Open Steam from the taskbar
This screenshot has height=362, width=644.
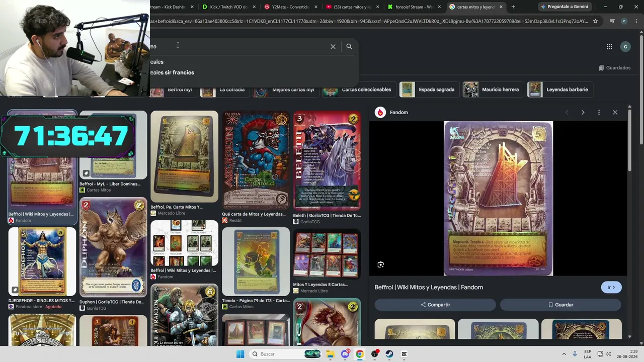pos(389,354)
